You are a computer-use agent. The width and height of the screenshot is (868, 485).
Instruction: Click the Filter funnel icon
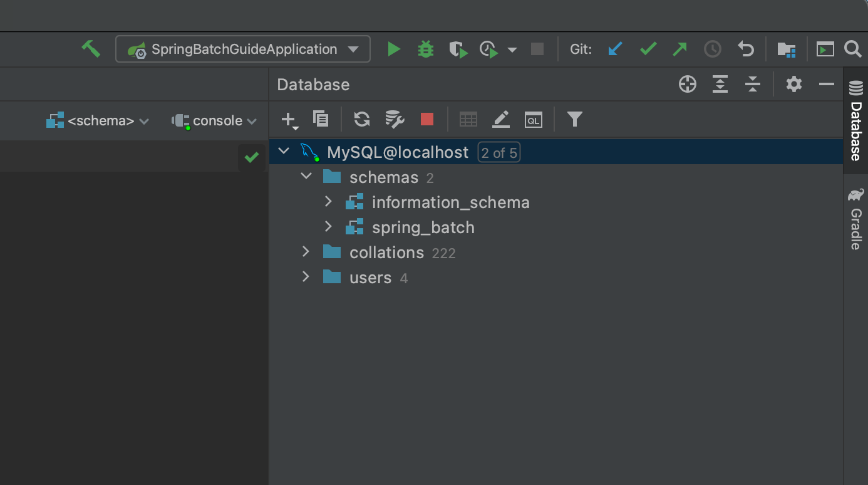point(575,119)
